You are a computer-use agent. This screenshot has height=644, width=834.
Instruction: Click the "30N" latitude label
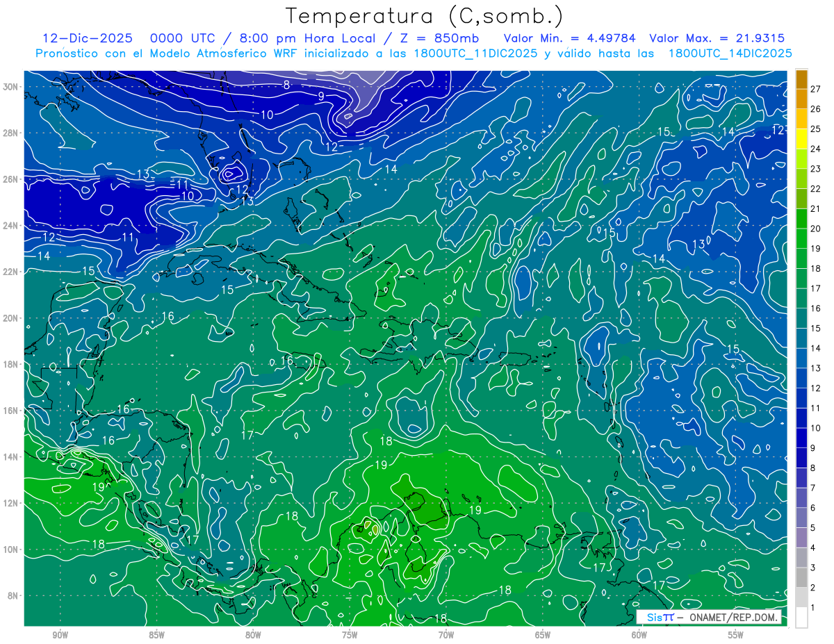pyautogui.click(x=12, y=87)
